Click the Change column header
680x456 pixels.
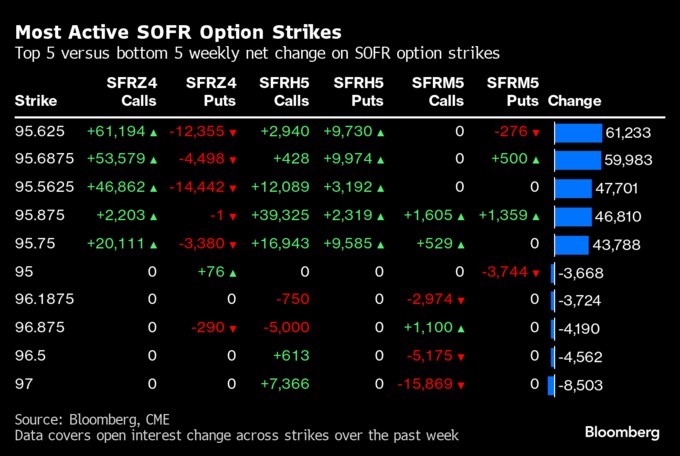(574, 101)
